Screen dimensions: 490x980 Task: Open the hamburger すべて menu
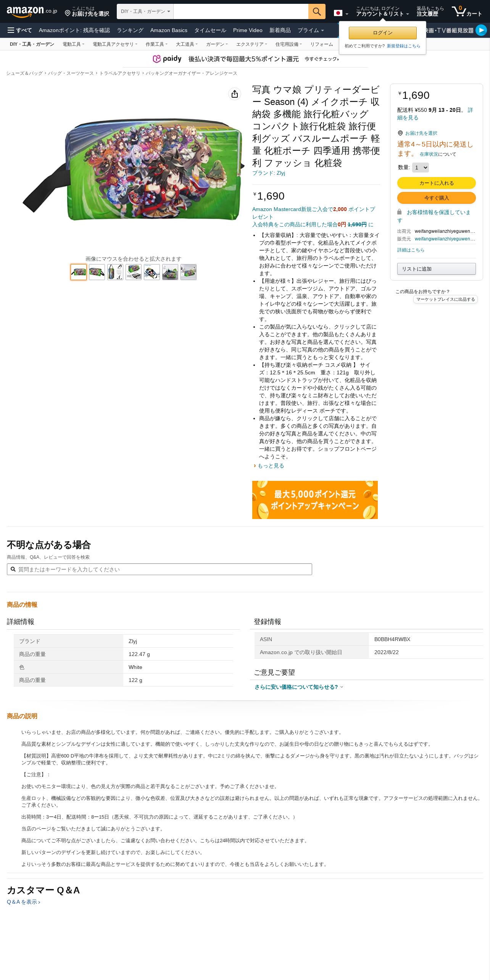19,30
